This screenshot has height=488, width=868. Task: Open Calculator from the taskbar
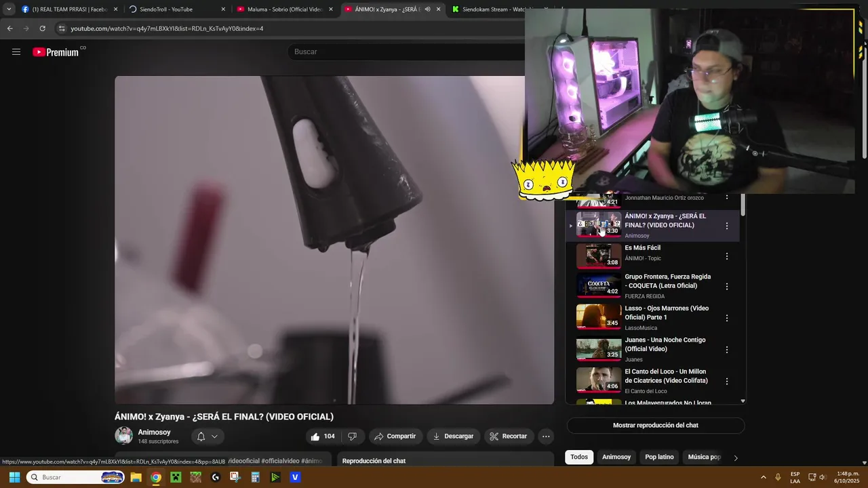(255, 477)
